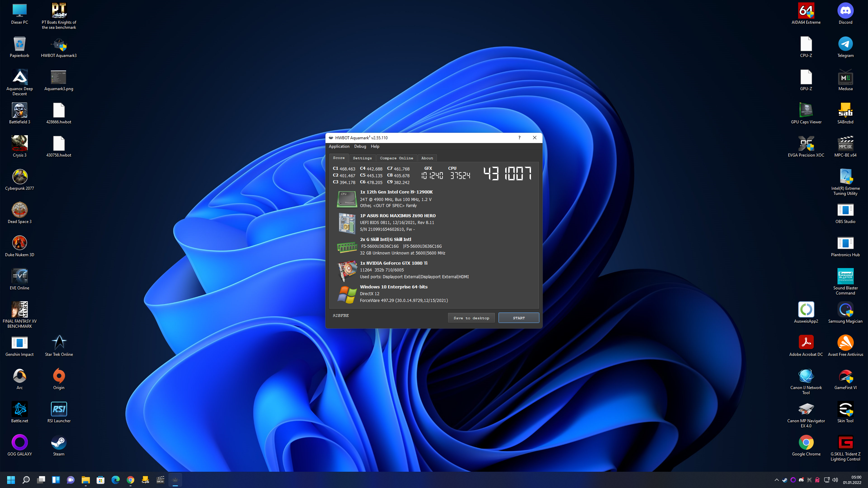Open OBS Studio shortcut
868x488 pixels.
pyautogui.click(x=845, y=213)
